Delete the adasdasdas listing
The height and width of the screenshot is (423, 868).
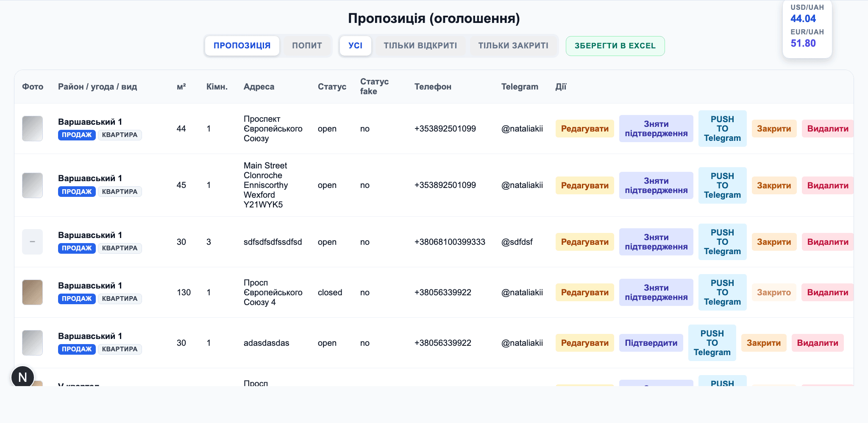818,343
